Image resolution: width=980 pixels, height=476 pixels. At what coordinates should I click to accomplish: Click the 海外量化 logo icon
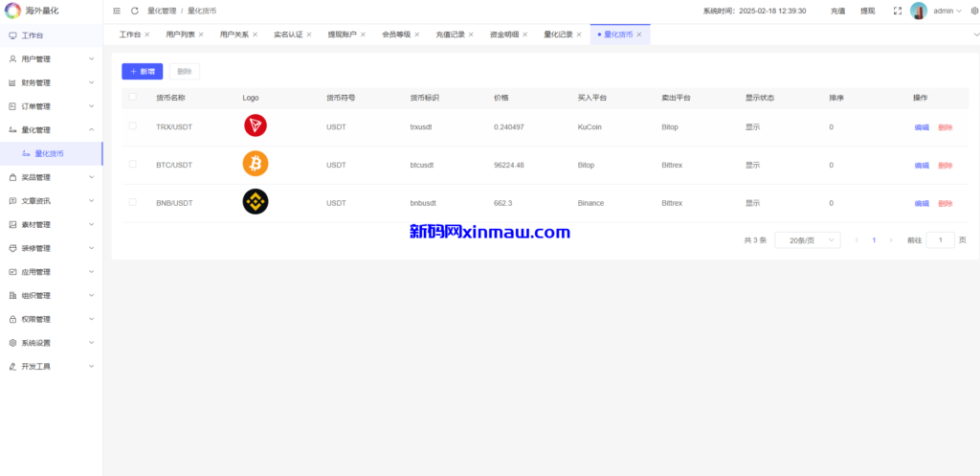(13, 11)
